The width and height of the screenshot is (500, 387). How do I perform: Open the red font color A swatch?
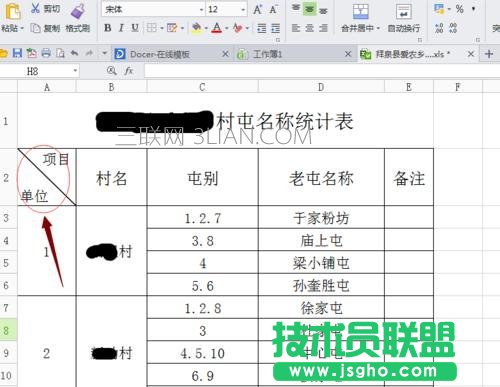point(217,28)
